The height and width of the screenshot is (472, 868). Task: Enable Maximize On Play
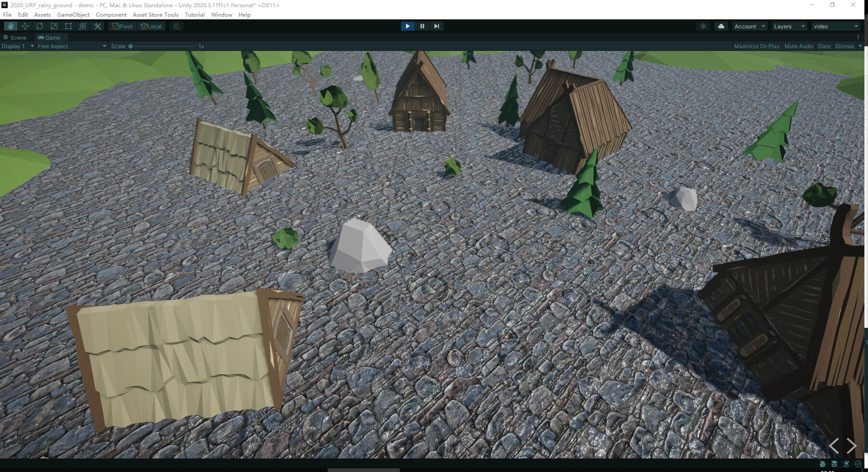pyautogui.click(x=757, y=46)
